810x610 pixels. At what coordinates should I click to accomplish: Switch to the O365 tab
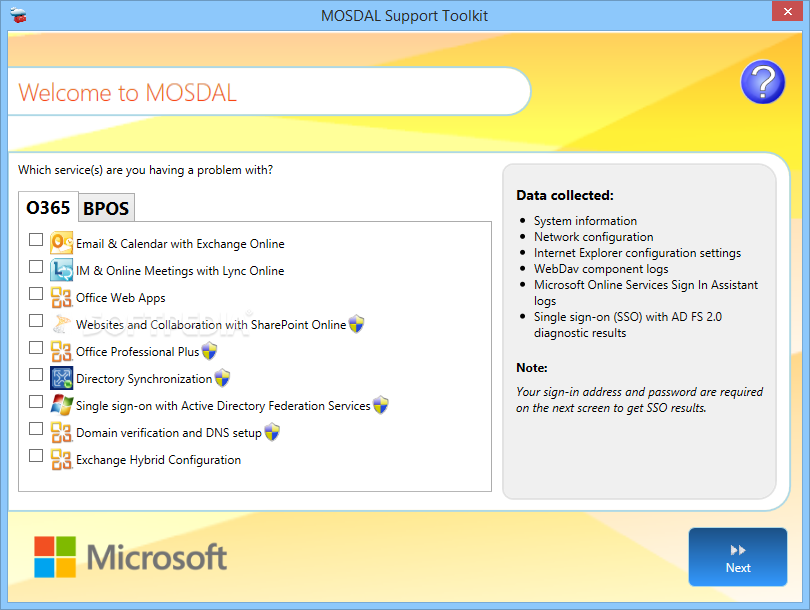(48, 208)
